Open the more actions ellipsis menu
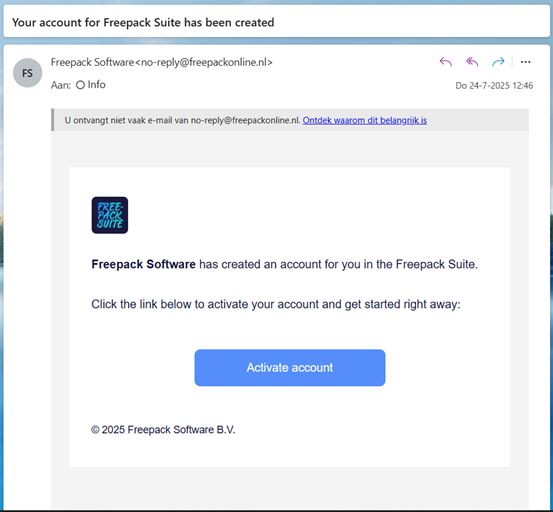 (525, 62)
